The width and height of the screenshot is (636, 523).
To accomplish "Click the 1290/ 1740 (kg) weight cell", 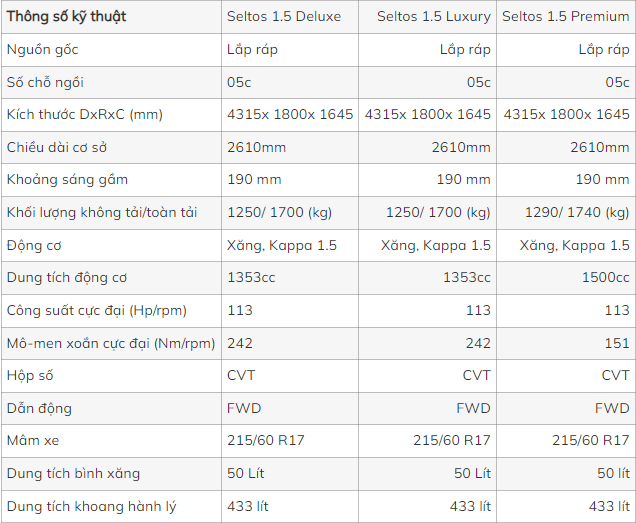I will click(x=577, y=213).
